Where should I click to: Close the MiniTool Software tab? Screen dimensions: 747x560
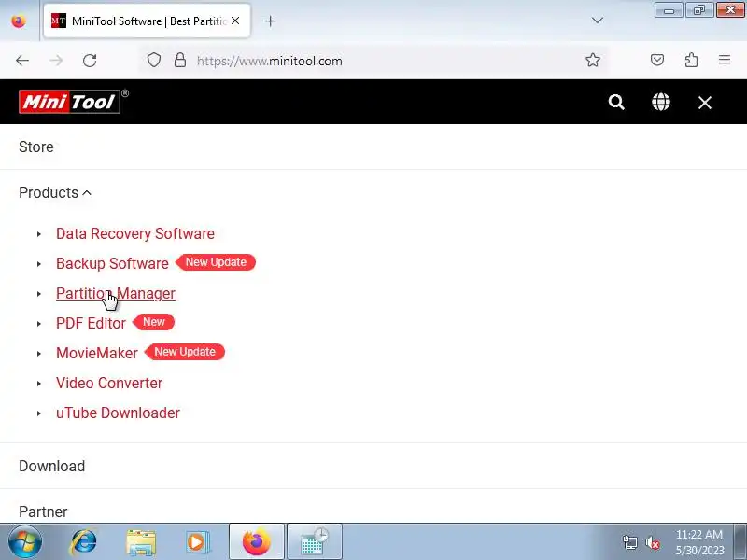point(235,21)
